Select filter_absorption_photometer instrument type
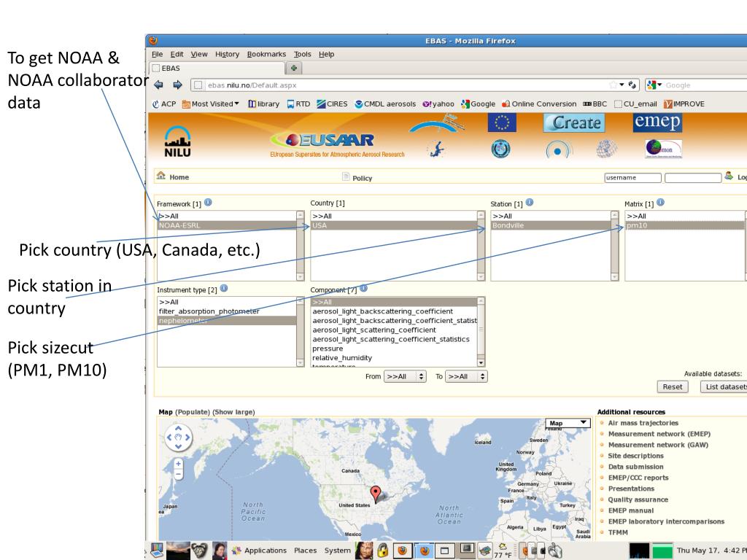 227,311
